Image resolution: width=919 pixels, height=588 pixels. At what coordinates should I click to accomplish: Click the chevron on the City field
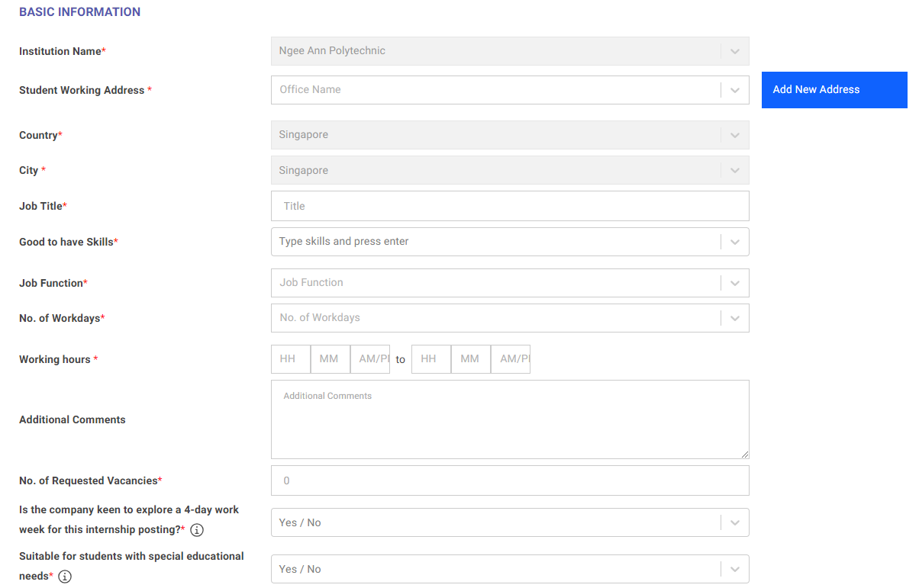[734, 170]
